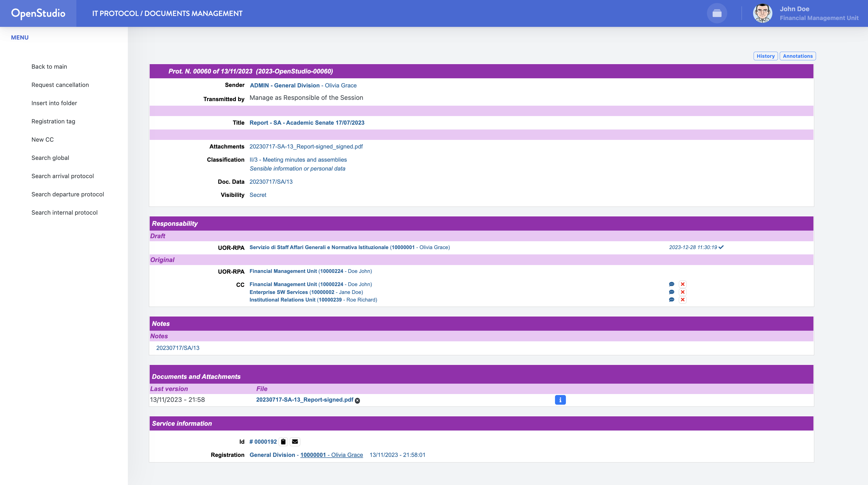The width and height of the screenshot is (868, 485).
Task: Open Registration tag menu entry
Action: 53,121
